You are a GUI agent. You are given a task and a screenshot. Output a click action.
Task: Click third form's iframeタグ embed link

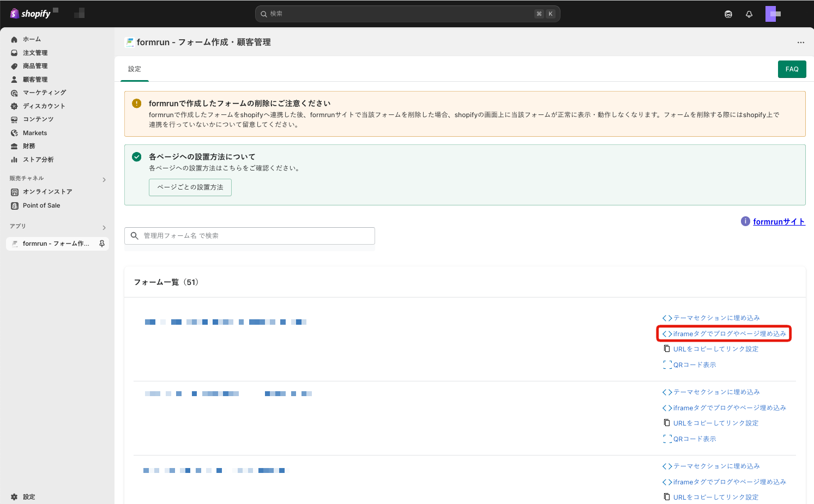coord(729,482)
